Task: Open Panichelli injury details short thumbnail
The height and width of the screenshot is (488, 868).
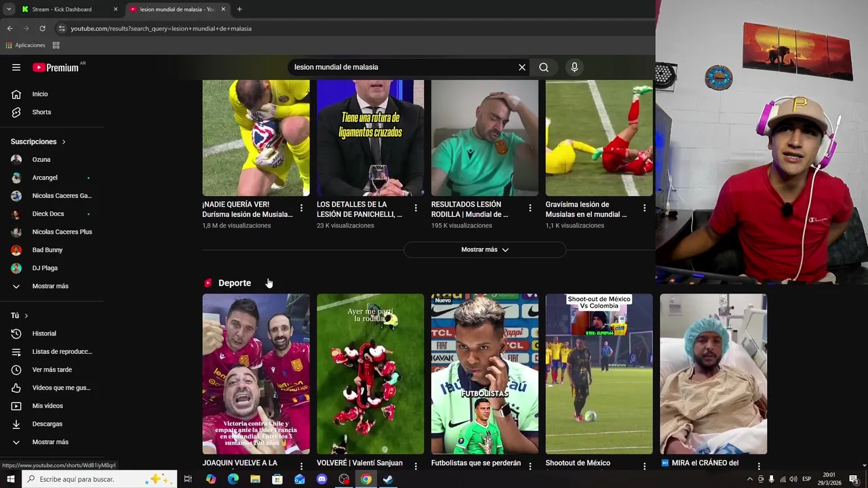Action: pos(370,138)
